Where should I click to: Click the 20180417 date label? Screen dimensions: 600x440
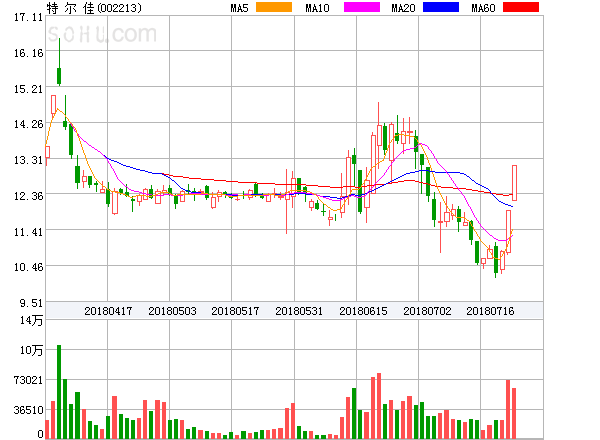pos(108,311)
